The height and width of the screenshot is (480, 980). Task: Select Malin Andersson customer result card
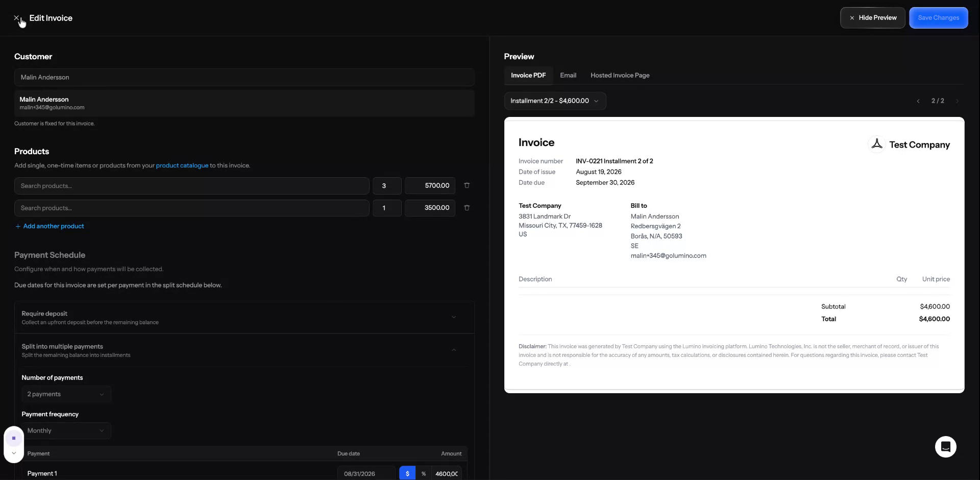pyautogui.click(x=244, y=103)
